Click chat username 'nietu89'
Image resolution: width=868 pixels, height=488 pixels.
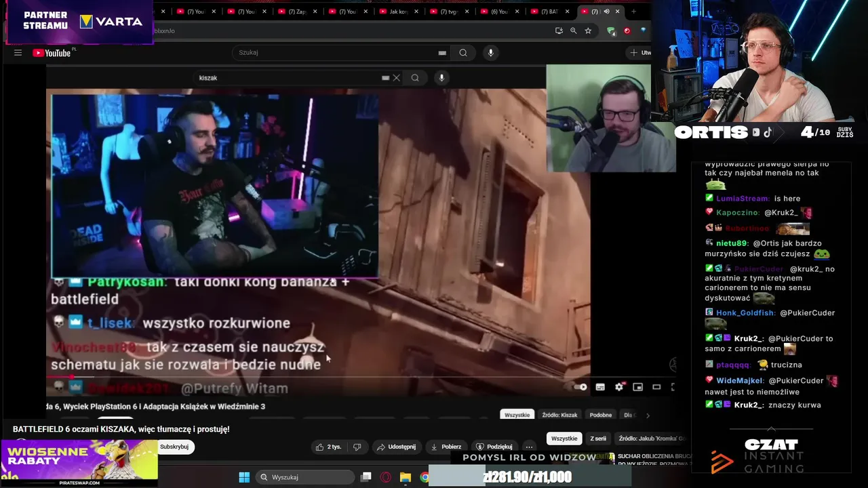(732, 243)
